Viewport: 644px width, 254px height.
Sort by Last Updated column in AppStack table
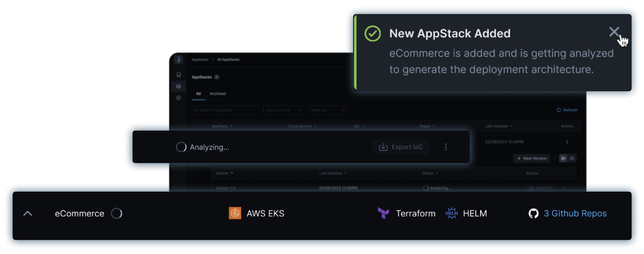pyautogui.click(x=499, y=126)
